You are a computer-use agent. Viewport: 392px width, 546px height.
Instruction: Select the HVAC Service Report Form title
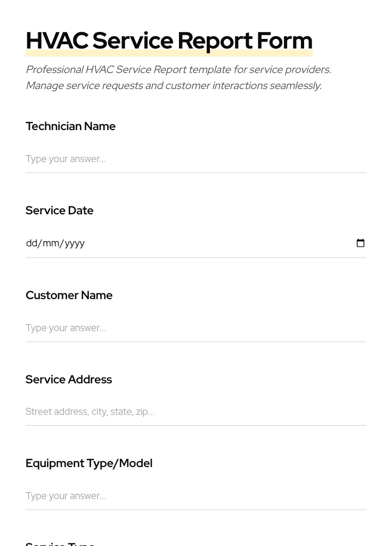pos(169,40)
